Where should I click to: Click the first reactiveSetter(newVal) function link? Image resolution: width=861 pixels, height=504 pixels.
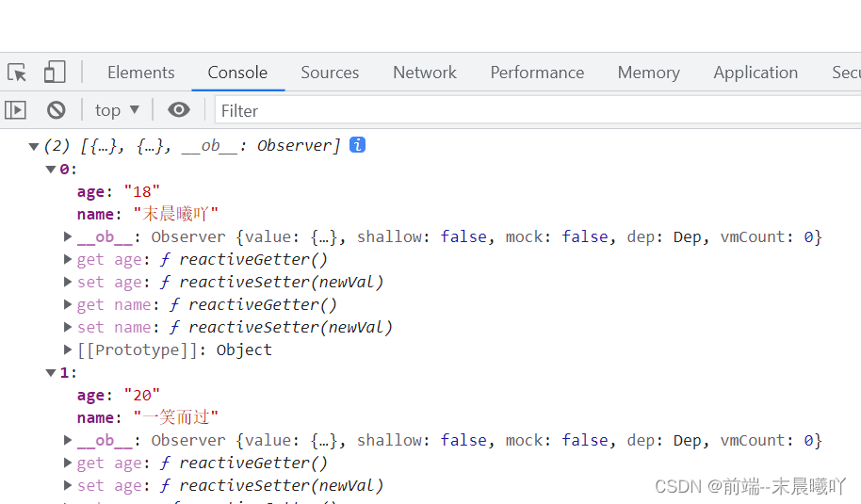281,282
